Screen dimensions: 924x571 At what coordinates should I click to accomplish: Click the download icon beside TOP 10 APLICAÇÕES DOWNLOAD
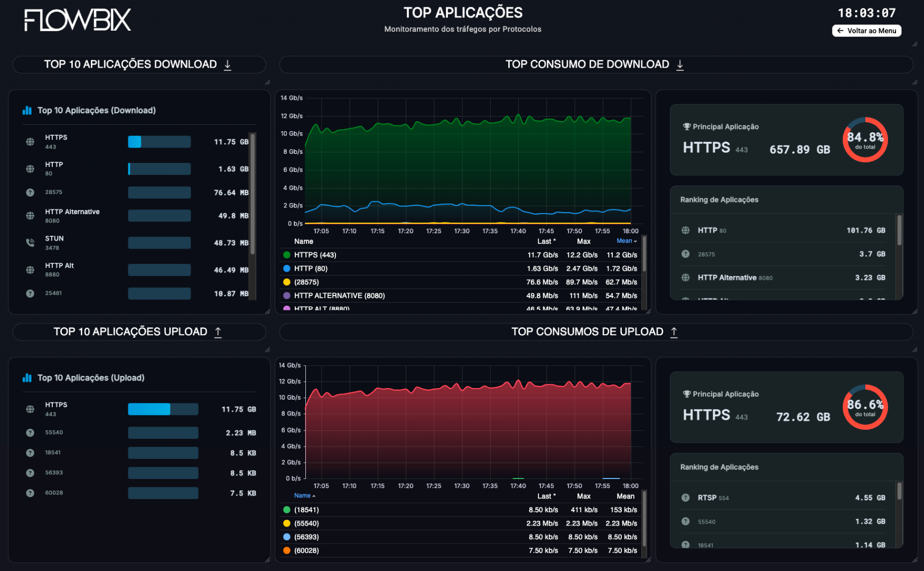pos(228,65)
